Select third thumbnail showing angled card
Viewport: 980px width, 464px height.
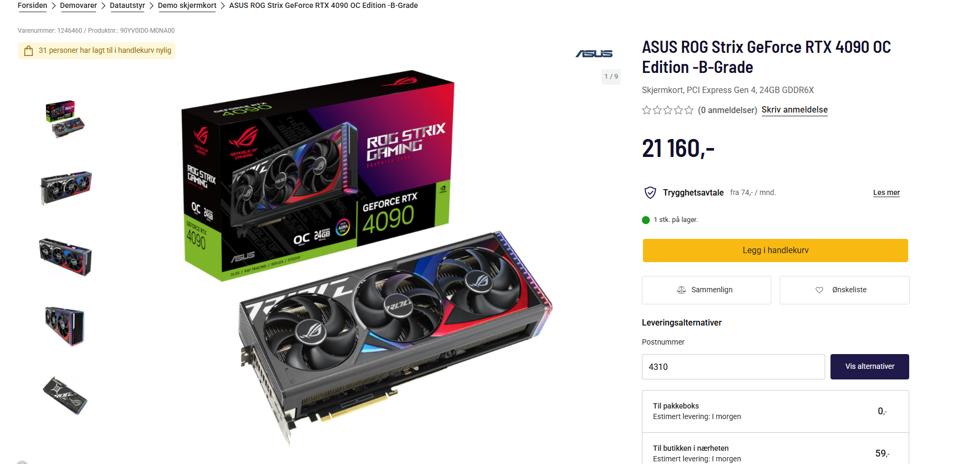pos(66,257)
